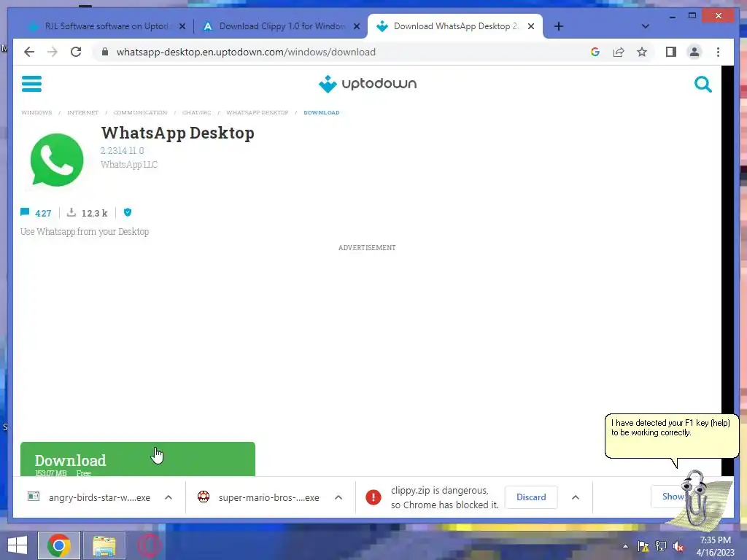
Task: Discard the blocked clippy.zip download
Action: 531,497
